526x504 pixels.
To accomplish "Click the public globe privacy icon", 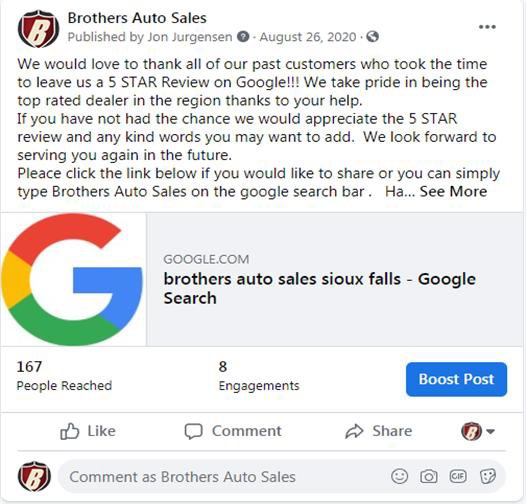I will pos(372,37).
